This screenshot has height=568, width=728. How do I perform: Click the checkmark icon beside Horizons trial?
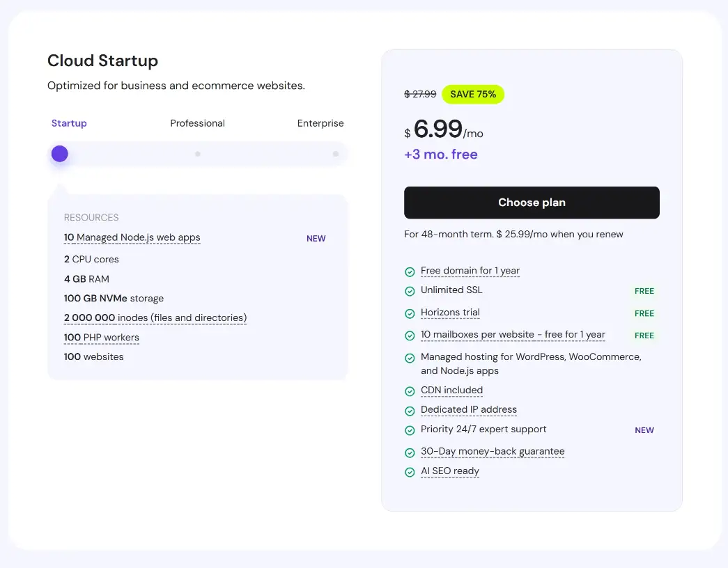tap(410, 313)
